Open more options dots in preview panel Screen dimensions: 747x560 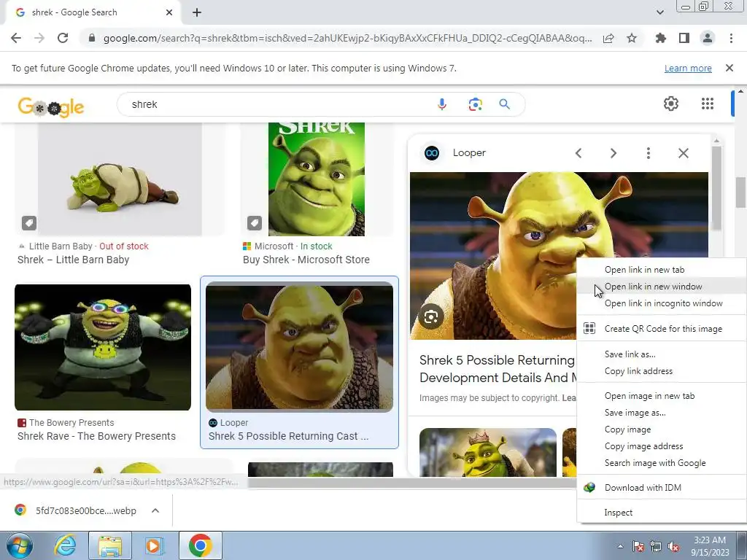(648, 153)
